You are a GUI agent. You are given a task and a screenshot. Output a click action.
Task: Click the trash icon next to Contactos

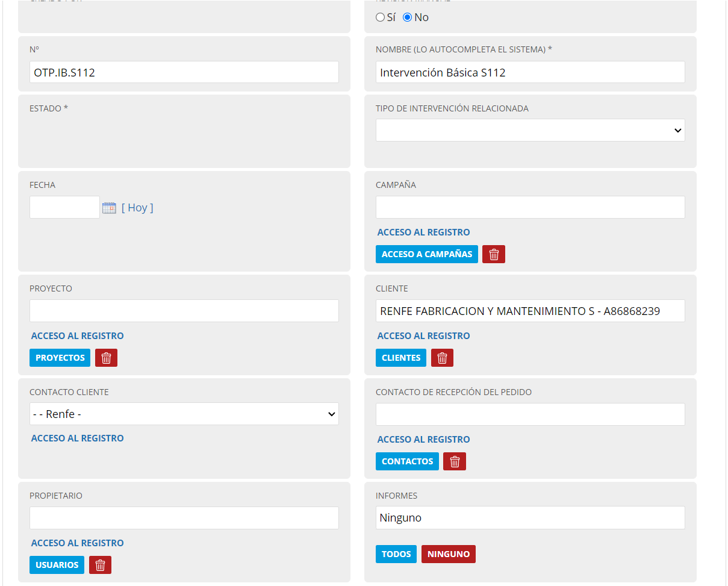coord(455,461)
